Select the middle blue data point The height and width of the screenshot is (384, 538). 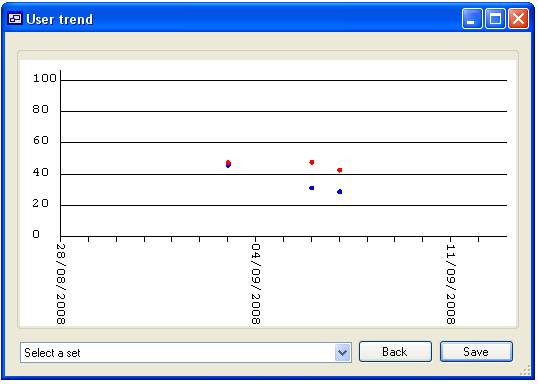tap(312, 188)
